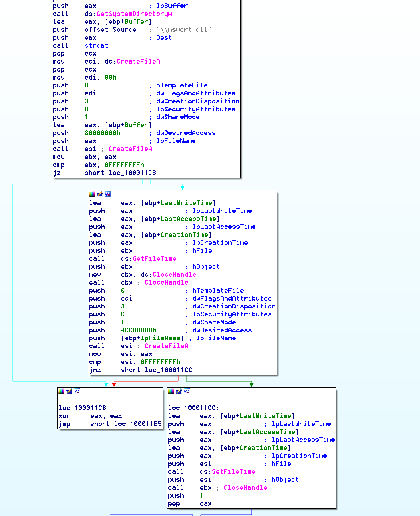Viewport: 420px width, 516px height.
Task: Click the group nodes icon of the loc_100011CC block
Action: 187,391
